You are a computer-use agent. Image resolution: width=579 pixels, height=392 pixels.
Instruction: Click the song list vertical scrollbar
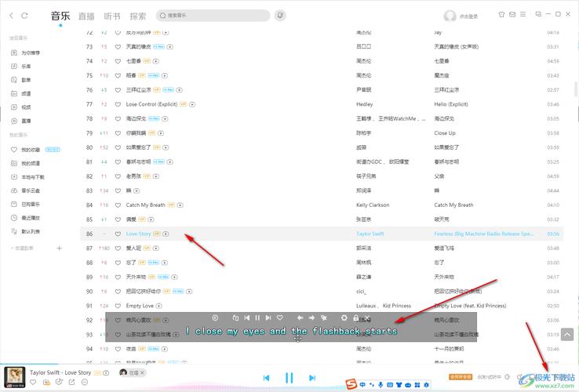576,89
